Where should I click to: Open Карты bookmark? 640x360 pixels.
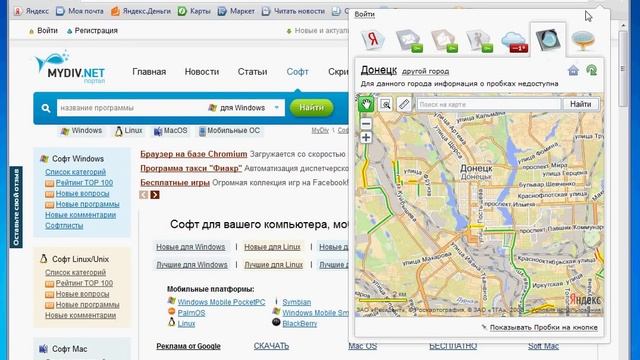click(x=195, y=11)
